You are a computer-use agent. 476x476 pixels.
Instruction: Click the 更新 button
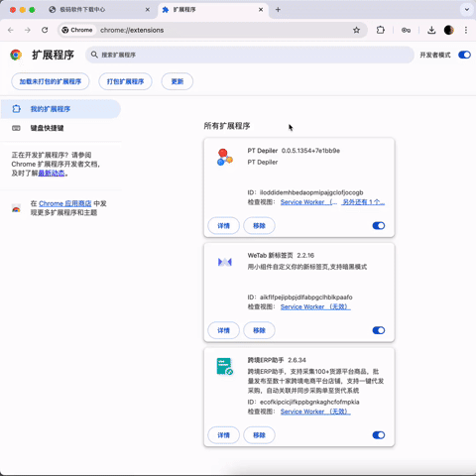178,81
